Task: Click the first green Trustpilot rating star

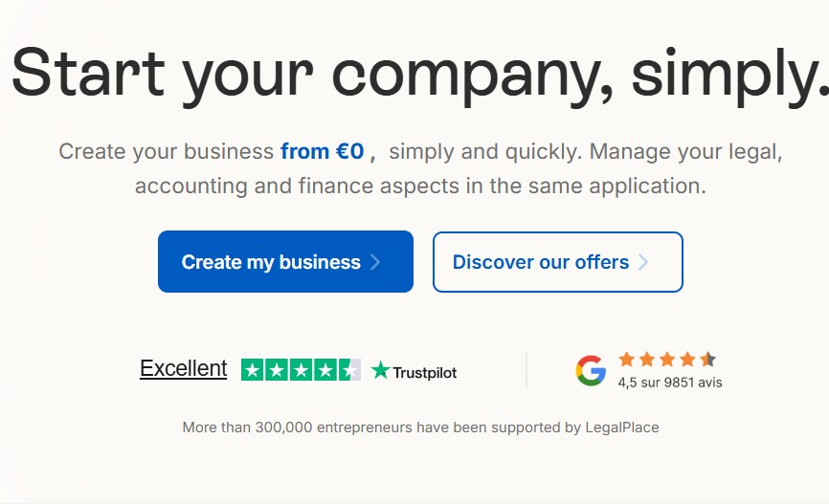Action: (253, 370)
